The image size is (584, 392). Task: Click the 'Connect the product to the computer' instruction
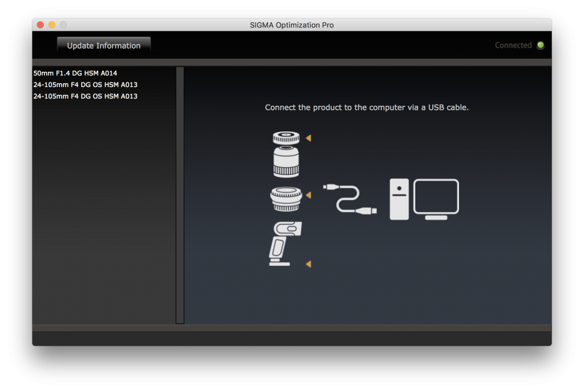[x=367, y=107]
